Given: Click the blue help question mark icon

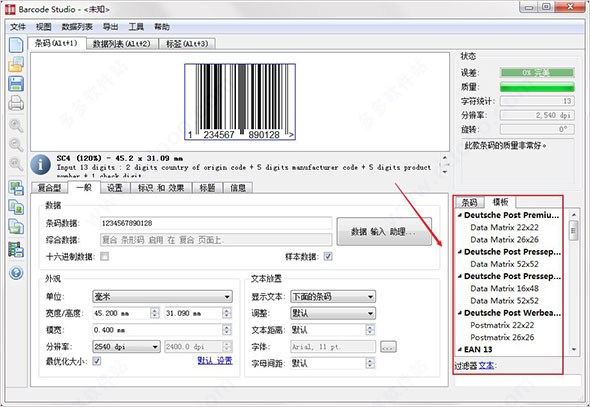Looking at the screenshot, I should pos(16,273).
